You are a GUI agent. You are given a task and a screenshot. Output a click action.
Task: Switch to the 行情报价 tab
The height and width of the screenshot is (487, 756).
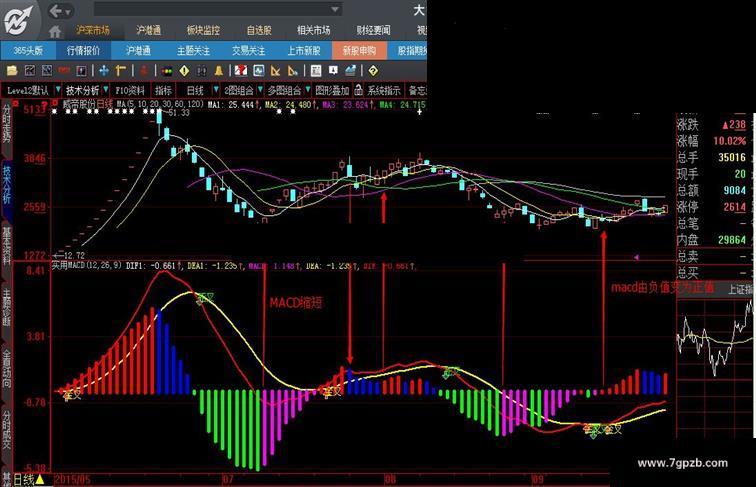coord(83,51)
